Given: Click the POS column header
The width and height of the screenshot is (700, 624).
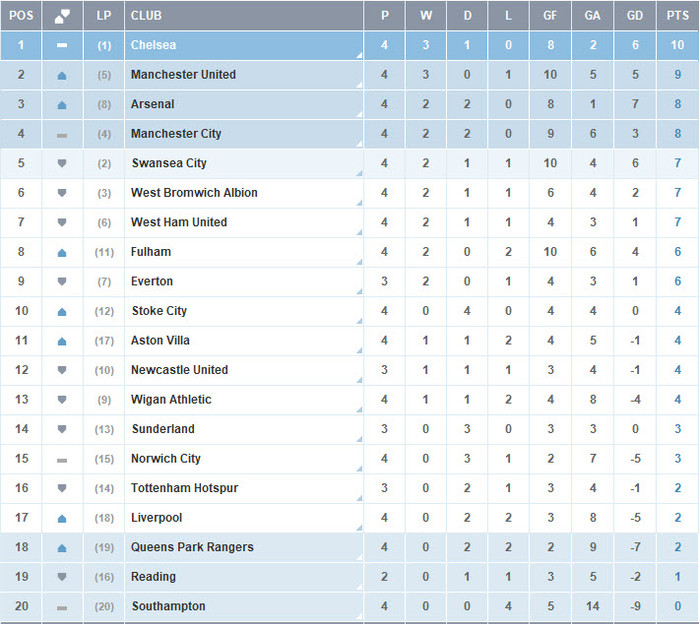Looking at the screenshot, I should pos(21,16).
